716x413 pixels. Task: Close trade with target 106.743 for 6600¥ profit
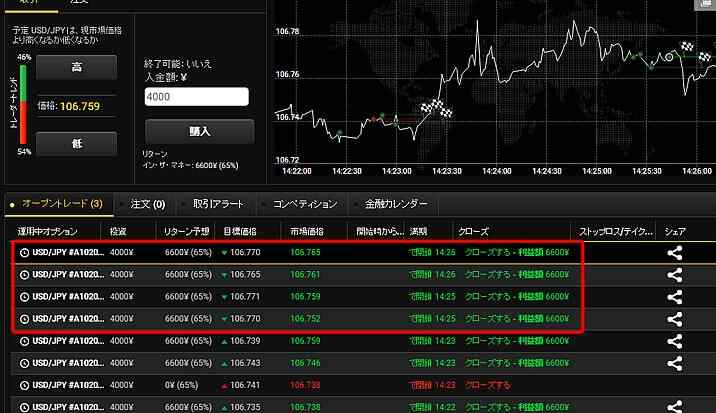(516, 363)
